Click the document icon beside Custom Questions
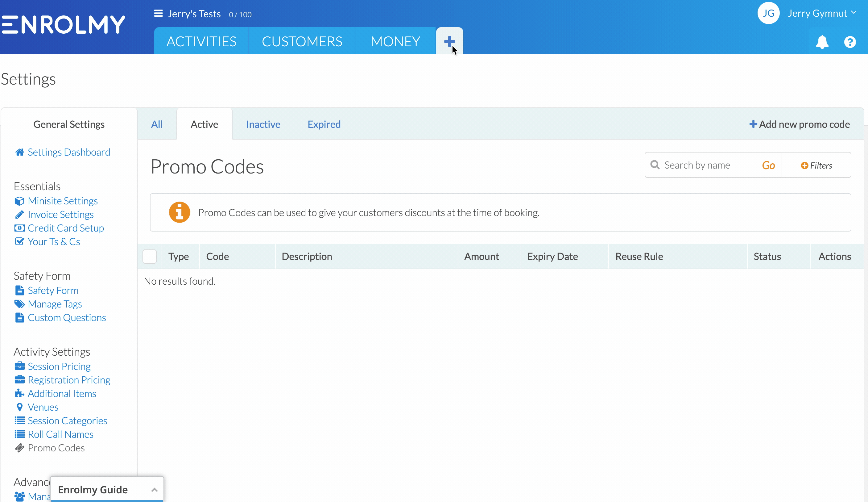This screenshot has width=868, height=502. [x=20, y=317]
